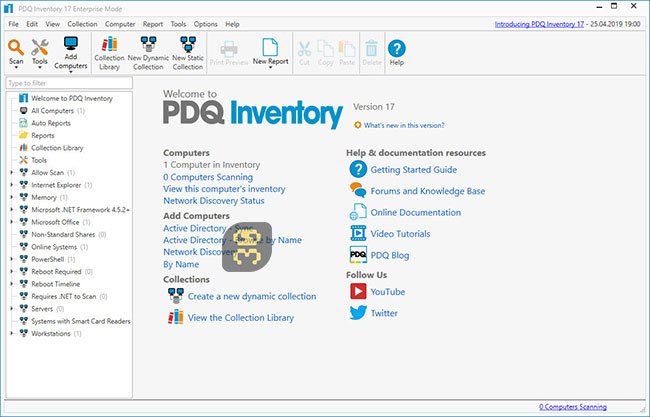Click the Video Tutorials film icon
Image resolution: width=650 pixels, height=417 pixels.
click(358, 233)
